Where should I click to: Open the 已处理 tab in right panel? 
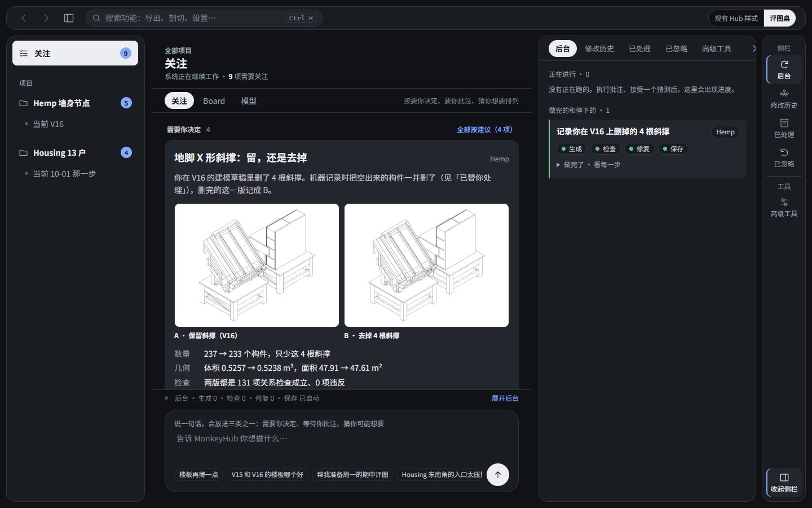point(640,49)
